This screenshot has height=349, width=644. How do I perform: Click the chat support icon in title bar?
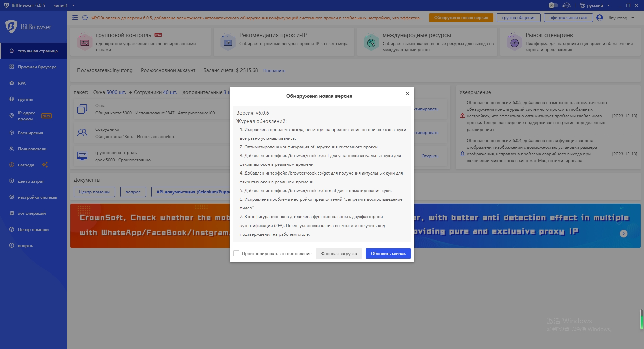tap(567, 5)
